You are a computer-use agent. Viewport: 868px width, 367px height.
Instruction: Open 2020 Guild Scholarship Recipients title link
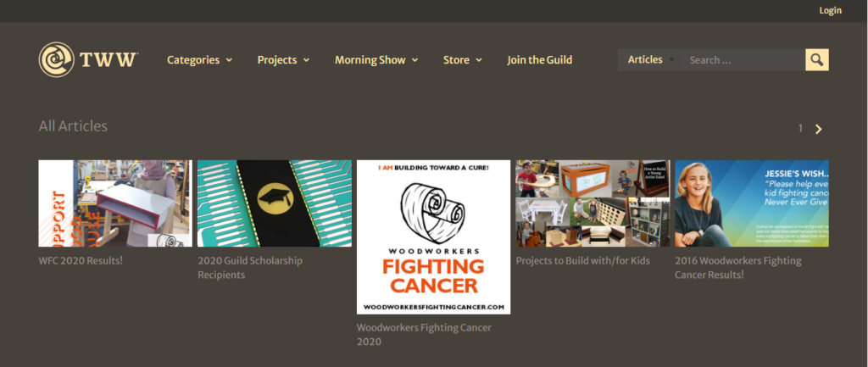pyautogui.click(x=250, y=267)
